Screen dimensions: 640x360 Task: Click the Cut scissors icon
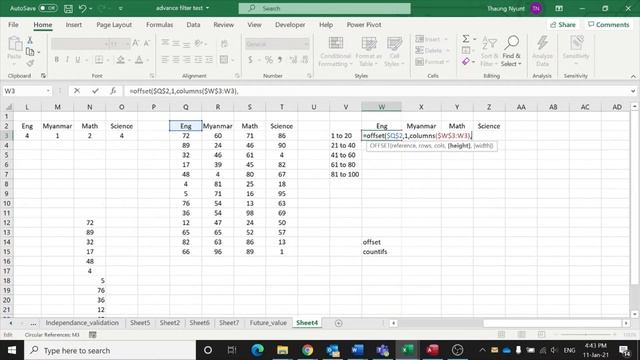pyautogui.click(x=30, y=40)
